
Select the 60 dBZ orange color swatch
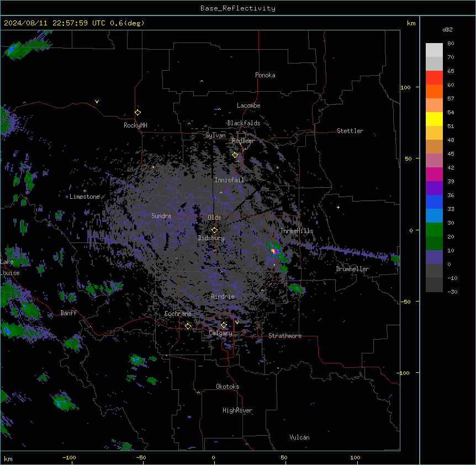(434, 91)
